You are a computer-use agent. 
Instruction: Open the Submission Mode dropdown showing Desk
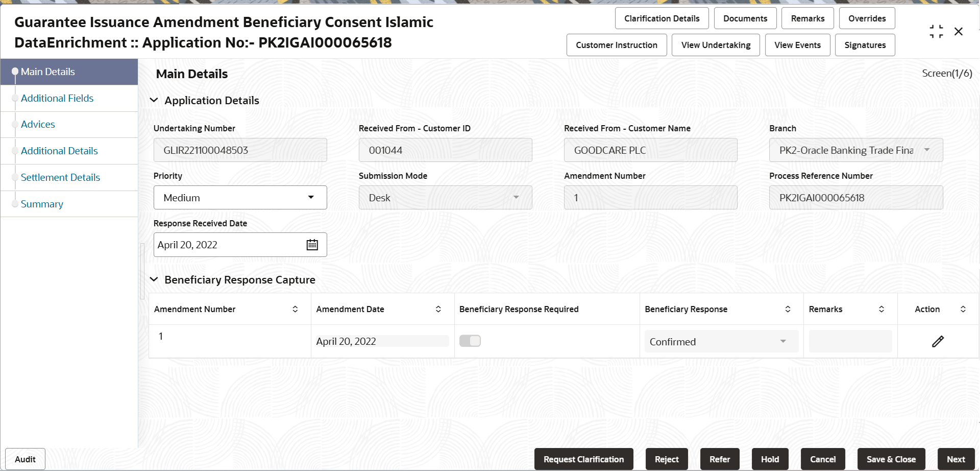(x=446, y=198)
